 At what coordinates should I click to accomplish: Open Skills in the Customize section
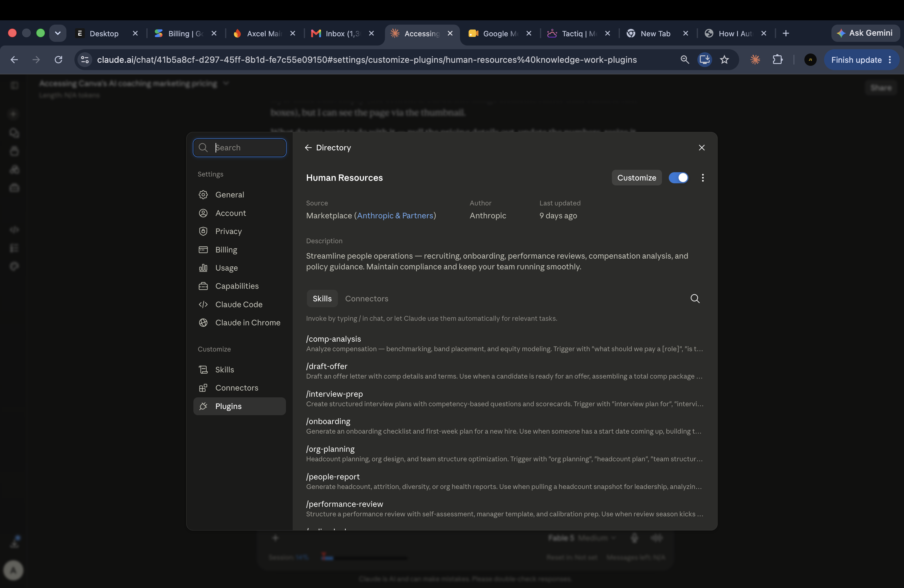pos(239,370)
